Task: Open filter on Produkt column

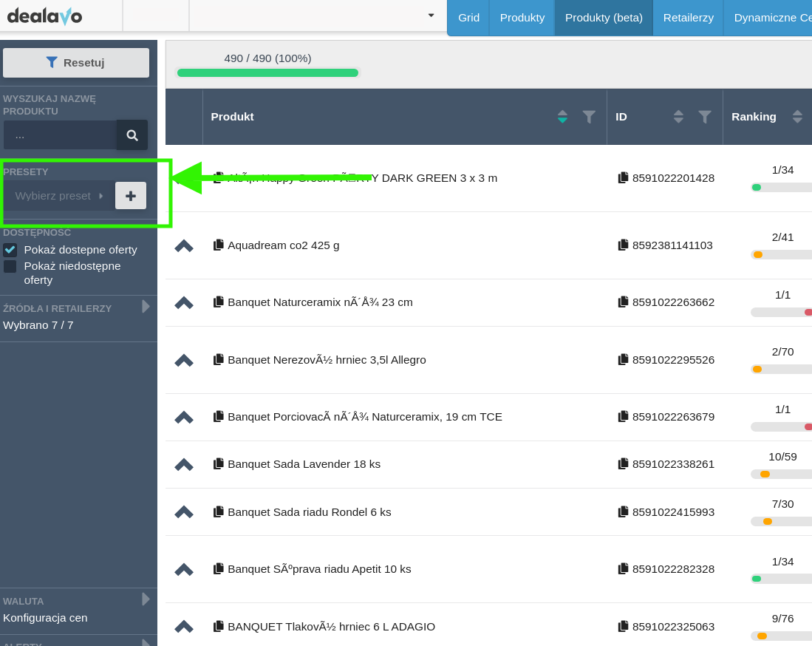Action: (x=589, y=117)
